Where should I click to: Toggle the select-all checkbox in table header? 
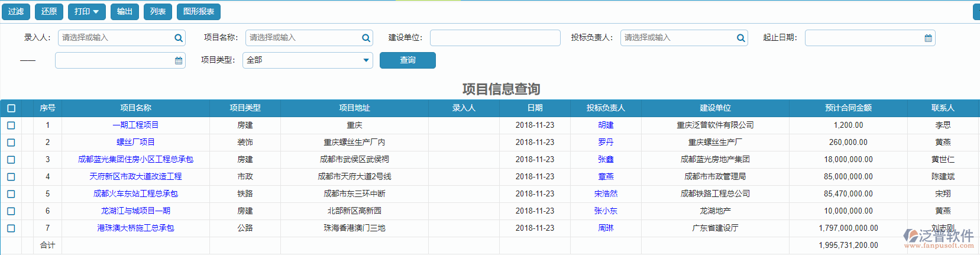pyautogui.click(x=11, y=108)
